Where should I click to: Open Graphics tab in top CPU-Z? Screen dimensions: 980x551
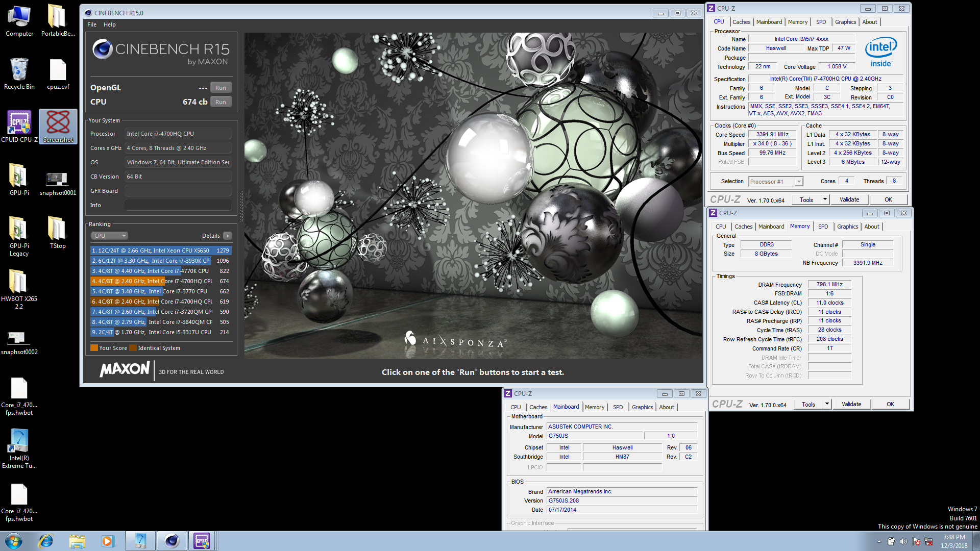click(845, 22)
